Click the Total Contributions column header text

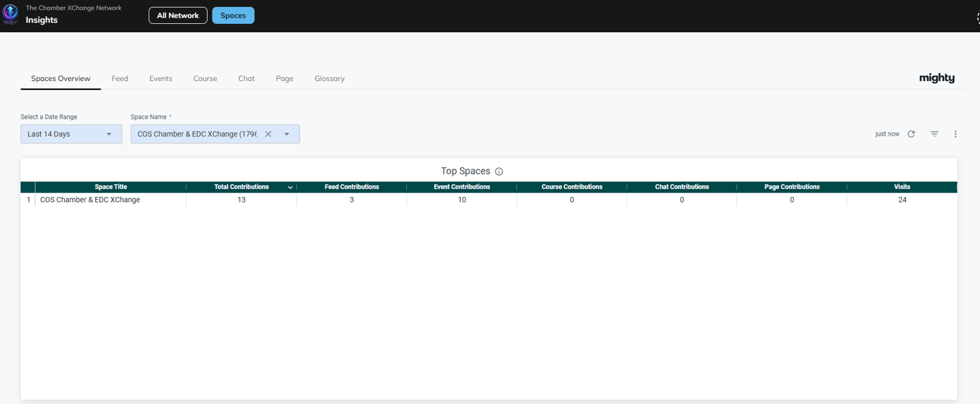(x=242, y=187)
